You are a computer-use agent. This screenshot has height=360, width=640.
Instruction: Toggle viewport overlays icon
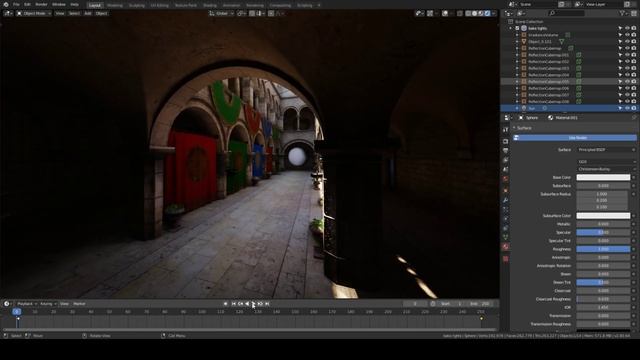(x=445, y=13)
